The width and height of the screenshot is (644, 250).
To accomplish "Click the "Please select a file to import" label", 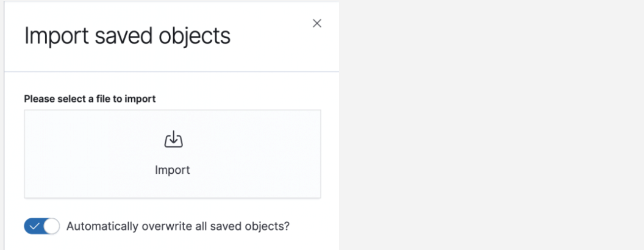I will click(x=90, y=99).
